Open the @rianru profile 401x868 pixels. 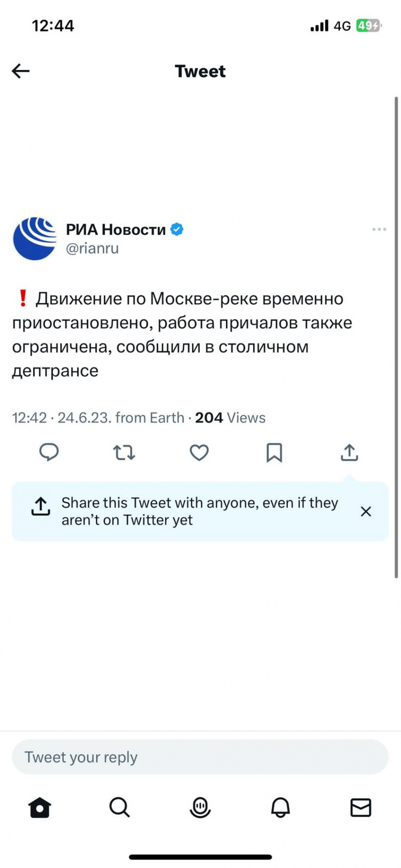coord(92,248)
